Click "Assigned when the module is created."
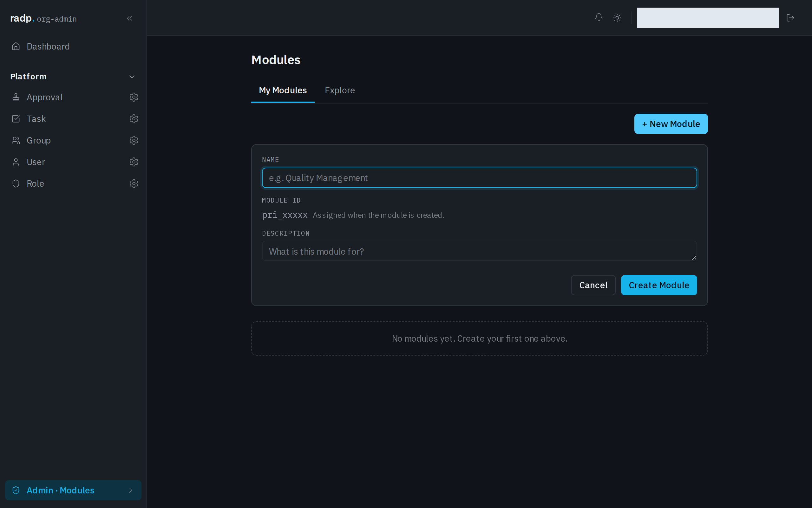 (378, 215)
